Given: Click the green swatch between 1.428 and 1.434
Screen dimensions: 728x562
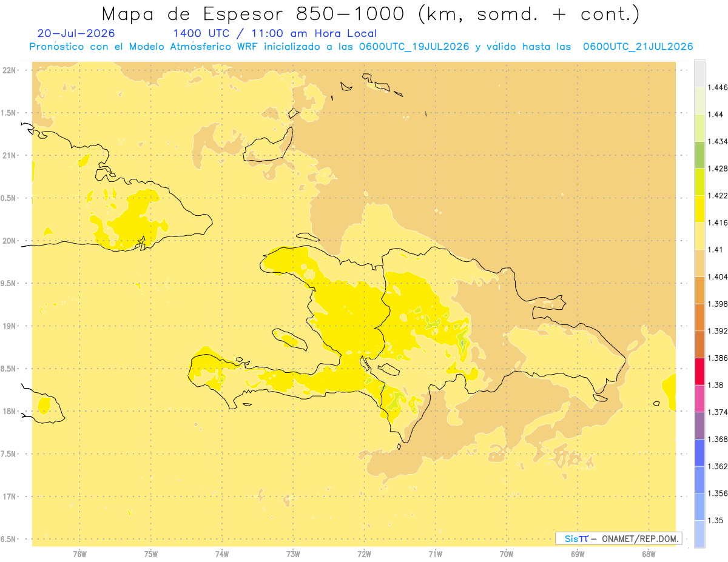Looking at the screenshot, I should tap(699, 155).
